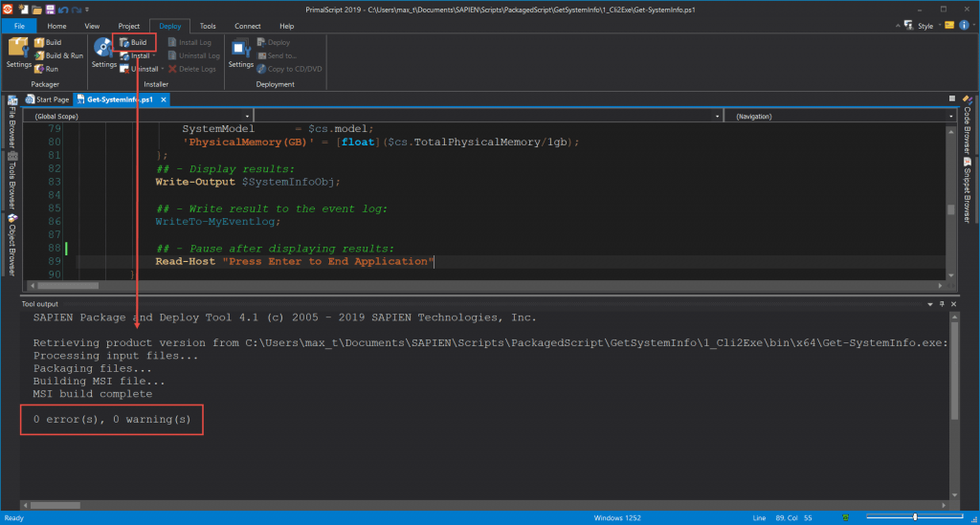This screenshot has width=980, height=525.
Task: Click 'MSI build complete' line in output
Action: (93, 394)
